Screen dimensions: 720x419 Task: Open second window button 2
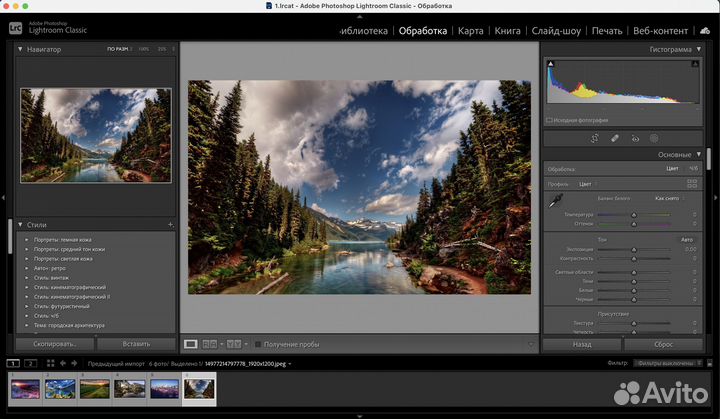tap(30, 363)
